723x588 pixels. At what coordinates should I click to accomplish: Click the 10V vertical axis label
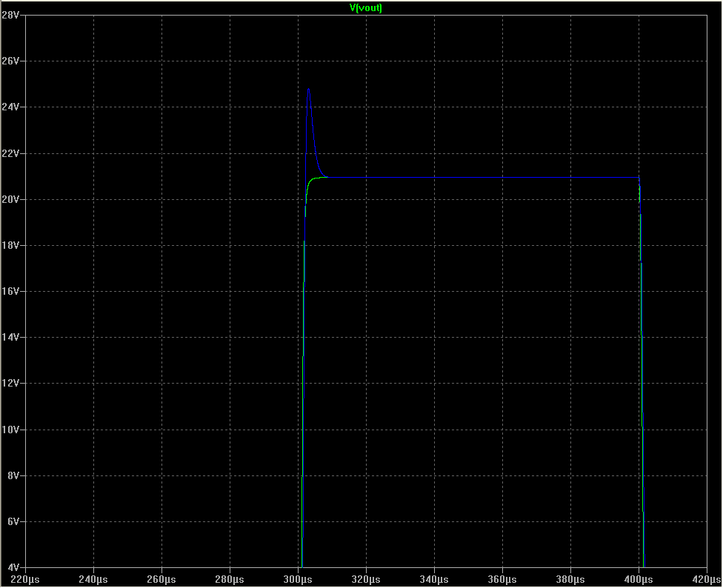[x=10, y=430]
